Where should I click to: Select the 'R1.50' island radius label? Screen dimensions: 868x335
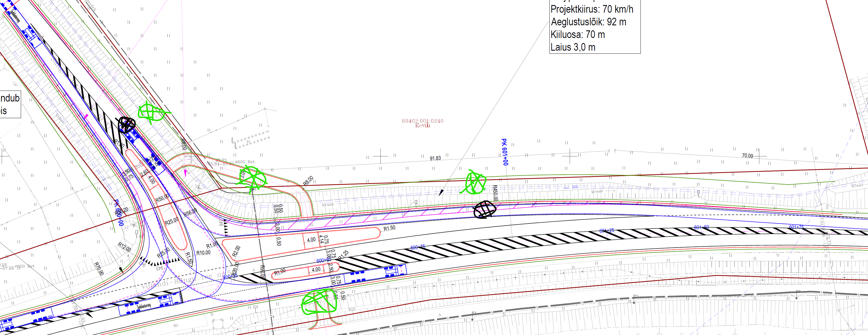[x=389, y=228]
